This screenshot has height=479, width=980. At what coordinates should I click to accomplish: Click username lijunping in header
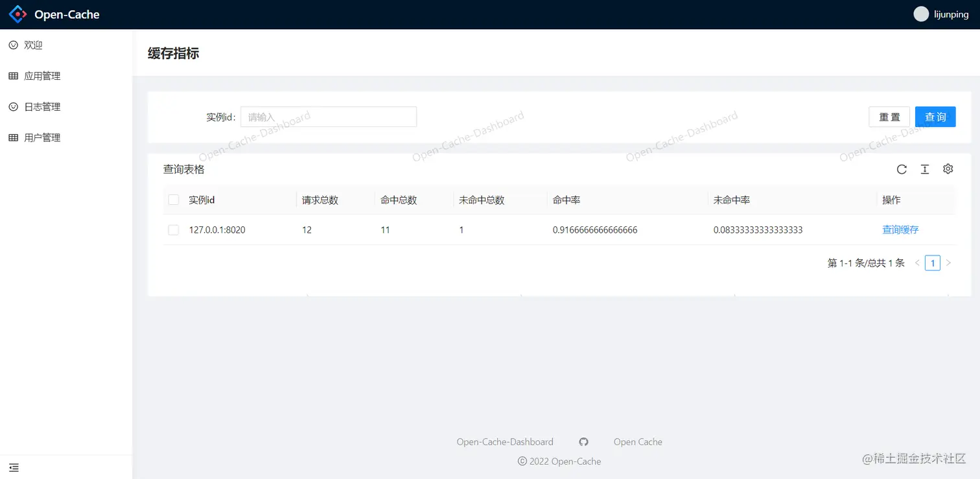[x=951, y=15]
